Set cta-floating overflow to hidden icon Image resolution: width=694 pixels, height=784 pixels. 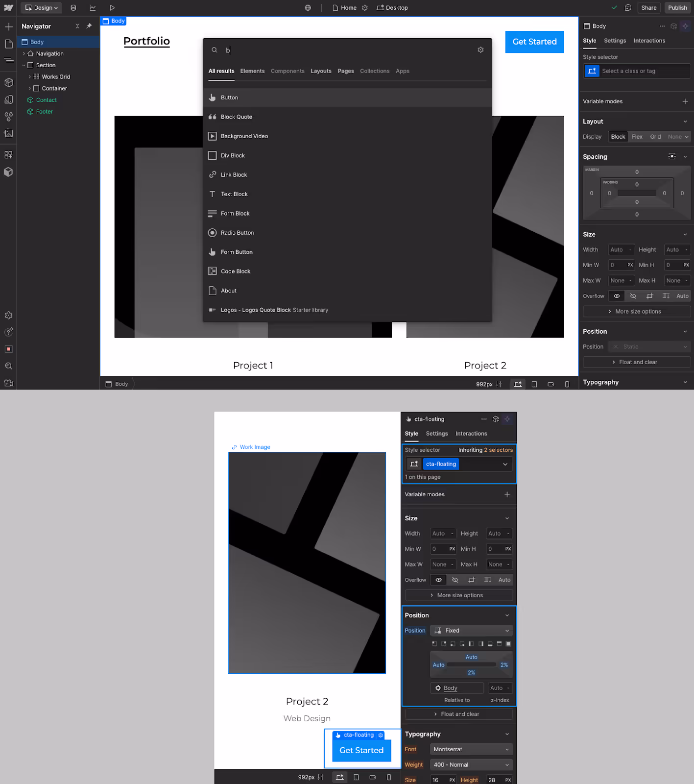455,580
